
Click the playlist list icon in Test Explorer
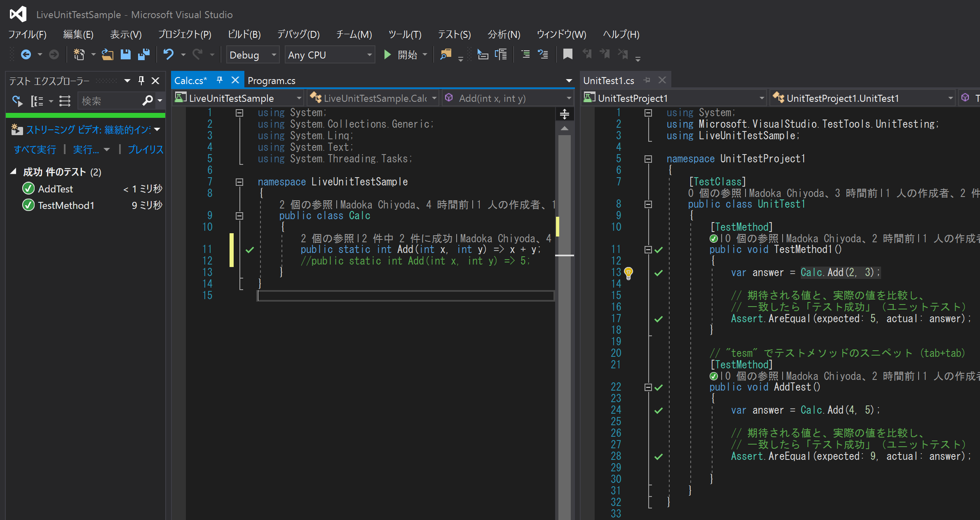click(x=65, y=101)
